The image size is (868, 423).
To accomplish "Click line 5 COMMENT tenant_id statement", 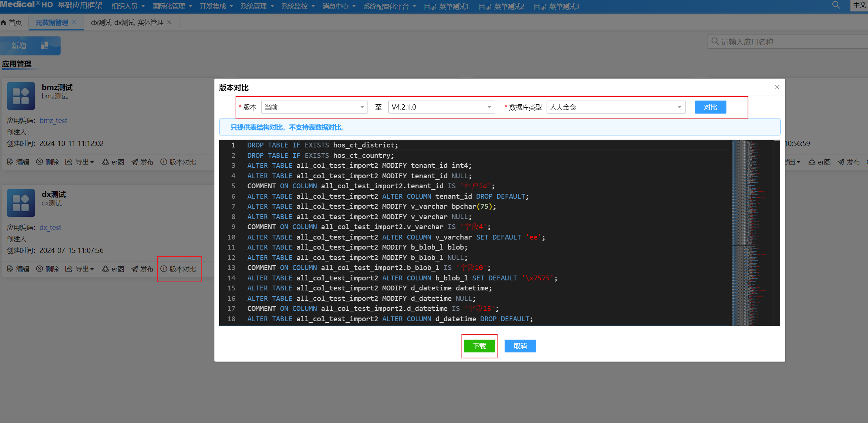I will 371,186.
